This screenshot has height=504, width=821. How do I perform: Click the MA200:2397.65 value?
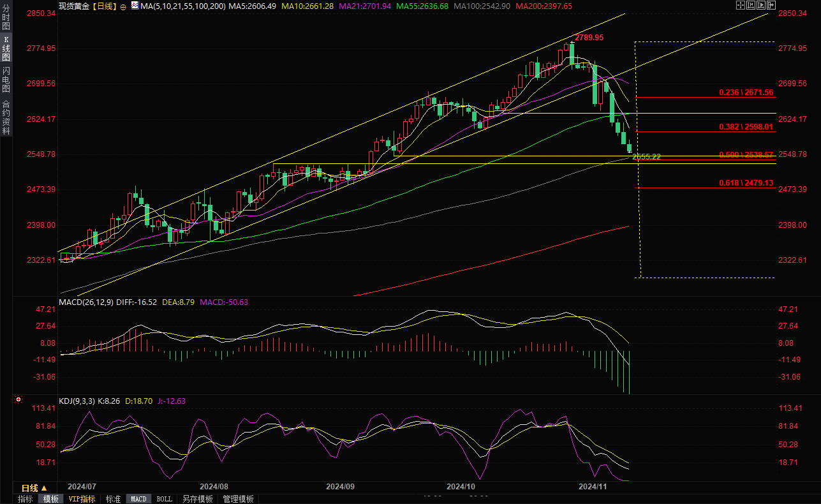pyautogui.click(x=544, y=6)
